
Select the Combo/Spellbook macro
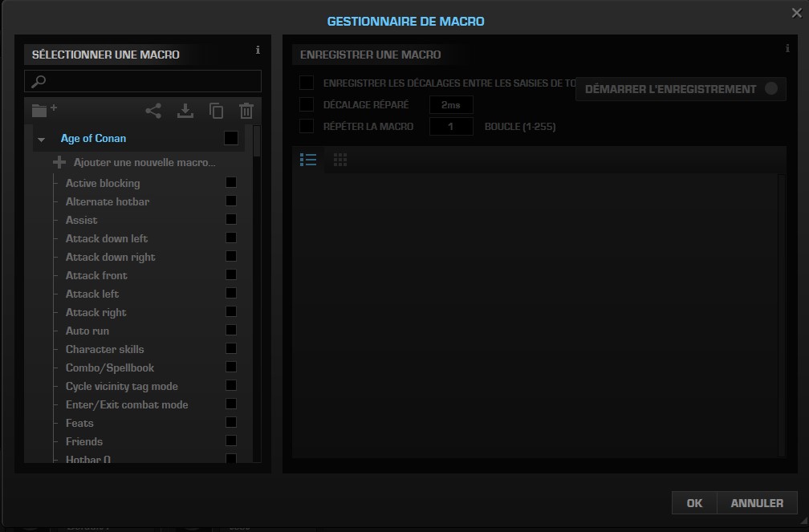(109, 368)
